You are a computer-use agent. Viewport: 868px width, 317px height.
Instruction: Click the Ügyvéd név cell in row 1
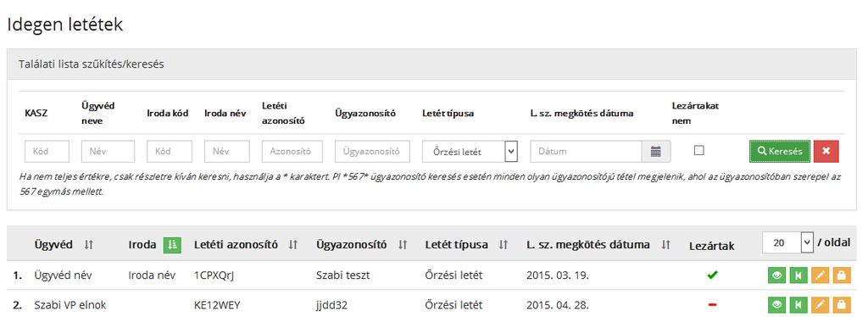(x=62, y=275)
